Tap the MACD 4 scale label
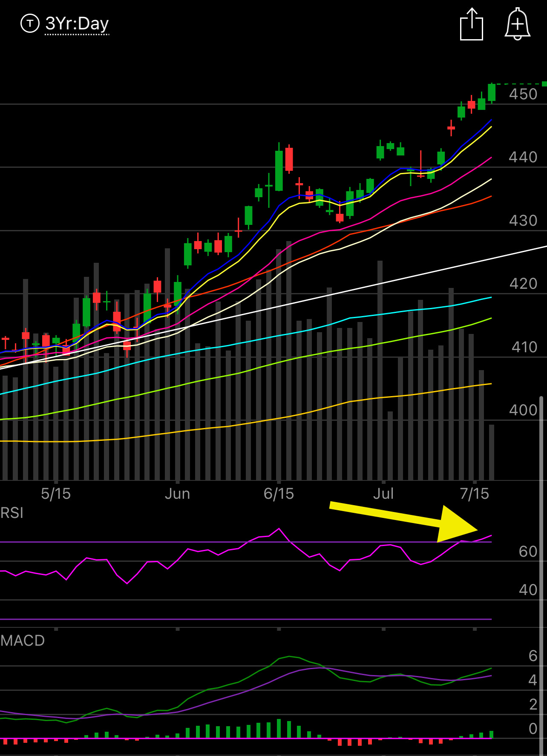The image size is (547, 756). tap(533, 680)
